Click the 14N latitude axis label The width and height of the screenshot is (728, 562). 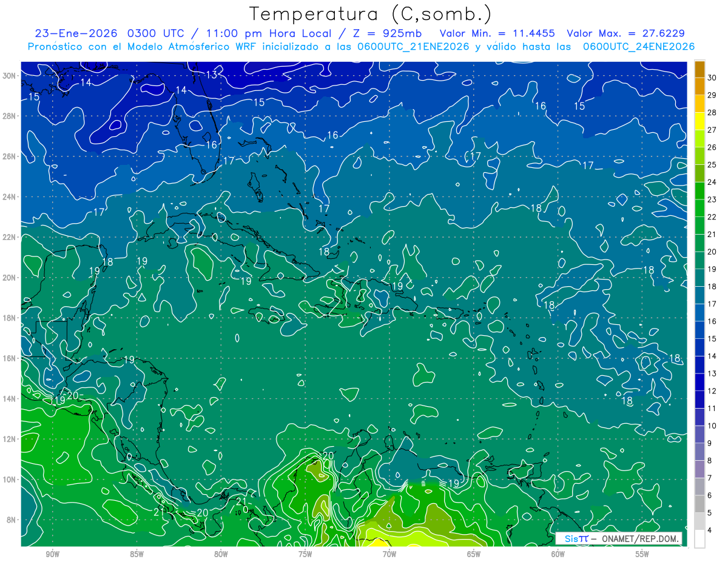pyautogui.click(x=9, y=398)
